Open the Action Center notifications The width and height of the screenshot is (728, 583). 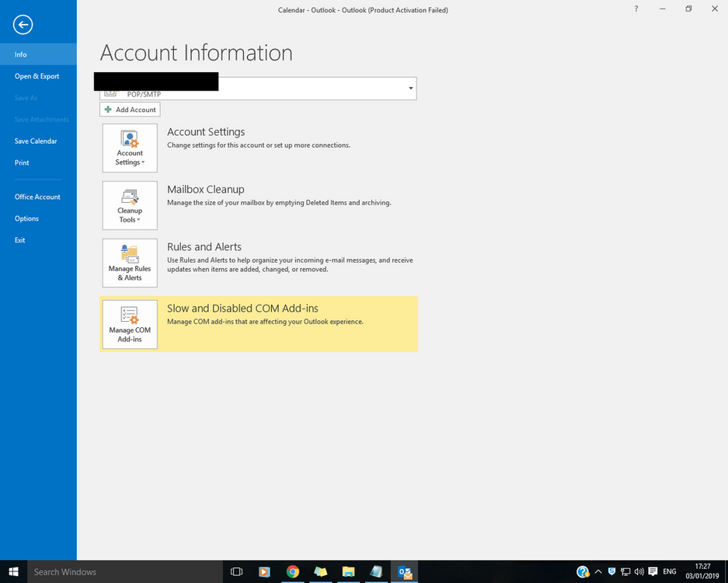coord(653,571)
